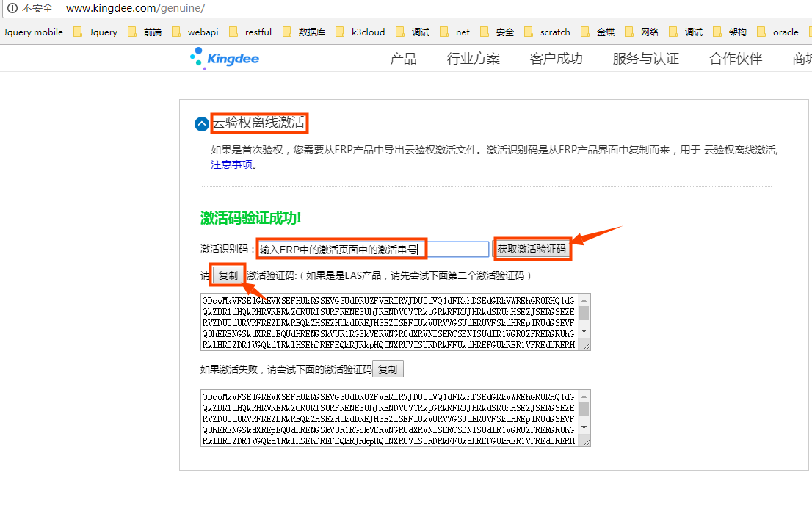Open the 产品 navigation menu
812x511 pixels.
pos(403,59)
